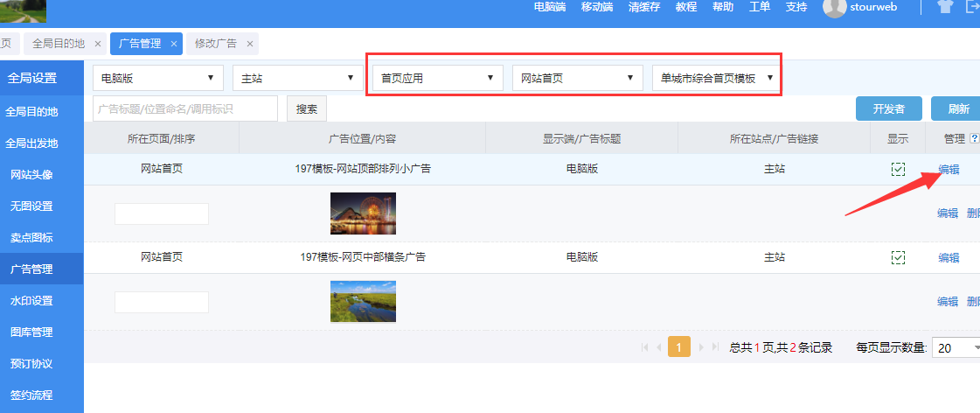Go to the last page of results
The height and width of the screenshot is (413, 980).
tap(715, 347)
